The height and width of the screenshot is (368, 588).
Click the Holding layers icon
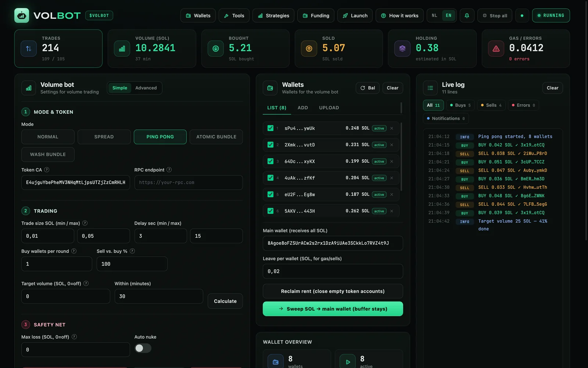click(x=402, y=49)
